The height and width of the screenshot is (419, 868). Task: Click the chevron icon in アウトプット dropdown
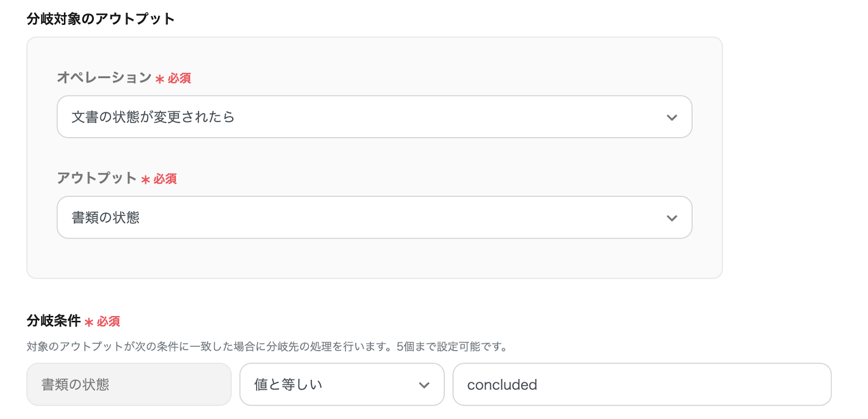click(x=672, y=218)
